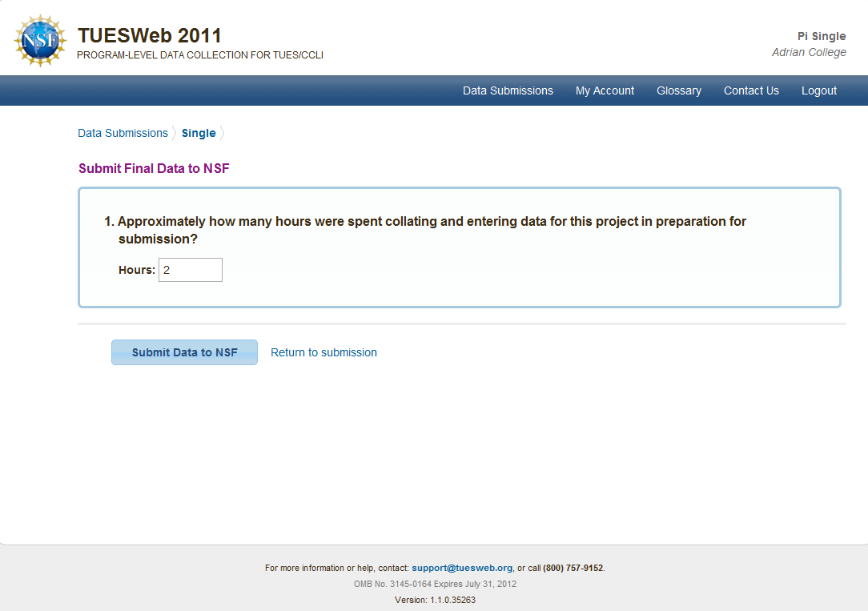The height and width of the screenshot is (611, 868).
Task: Open the My Account menu item
Action: pos(605,90)
